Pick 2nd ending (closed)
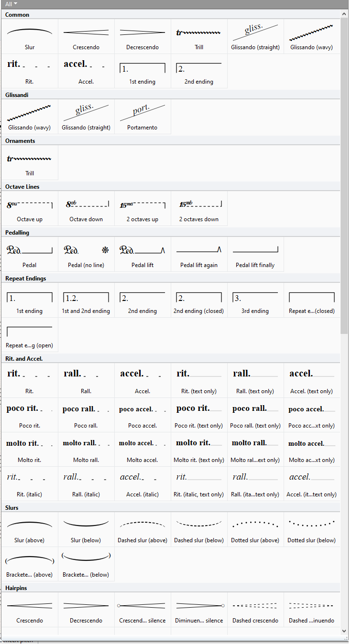The image size is (352, 644). click(x=199, y=300)
